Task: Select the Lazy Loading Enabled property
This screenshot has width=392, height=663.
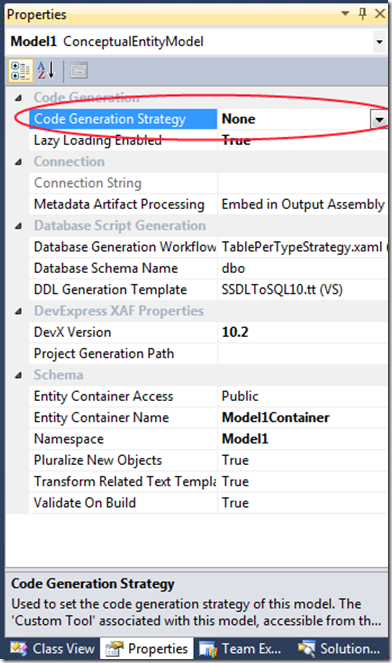Action: pyautogui.click(x=123, y=140)
